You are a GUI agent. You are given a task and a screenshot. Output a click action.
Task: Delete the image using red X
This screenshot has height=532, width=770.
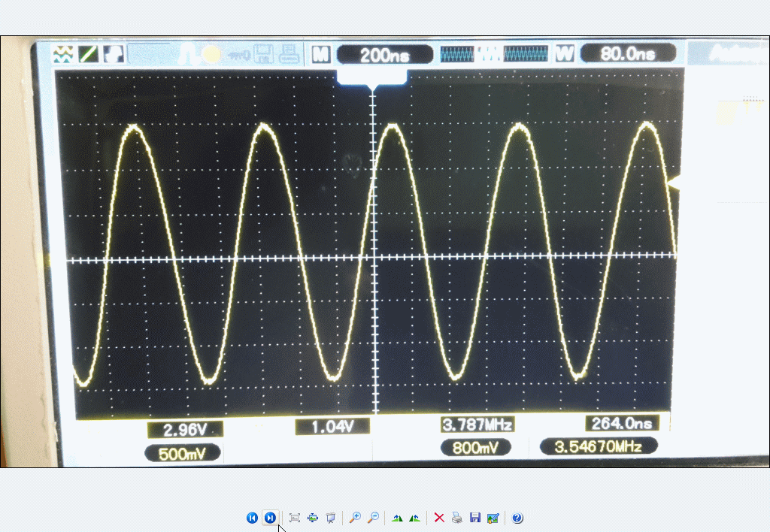[x=439, y=518]
